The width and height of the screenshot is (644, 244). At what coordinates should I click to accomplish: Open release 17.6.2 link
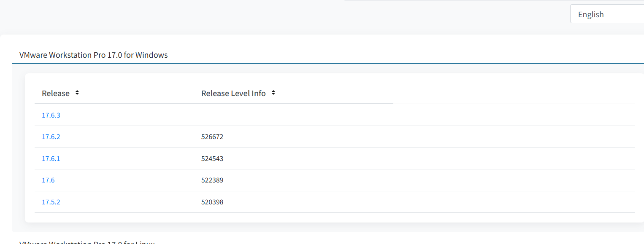pyautogui.click(x=51, y=137)
